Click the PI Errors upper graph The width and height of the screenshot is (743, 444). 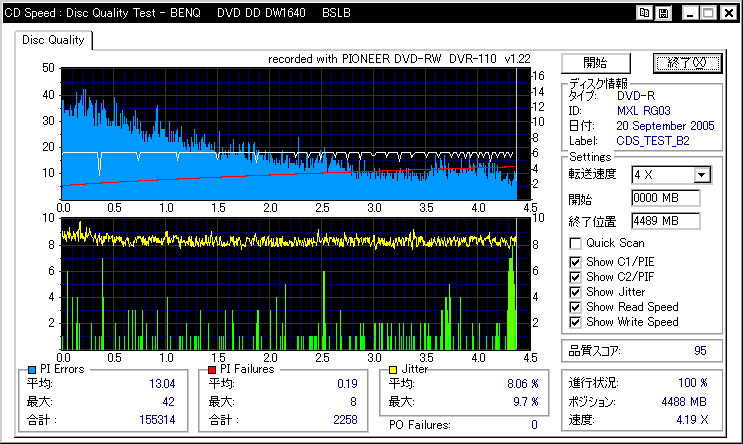[296, 134]
